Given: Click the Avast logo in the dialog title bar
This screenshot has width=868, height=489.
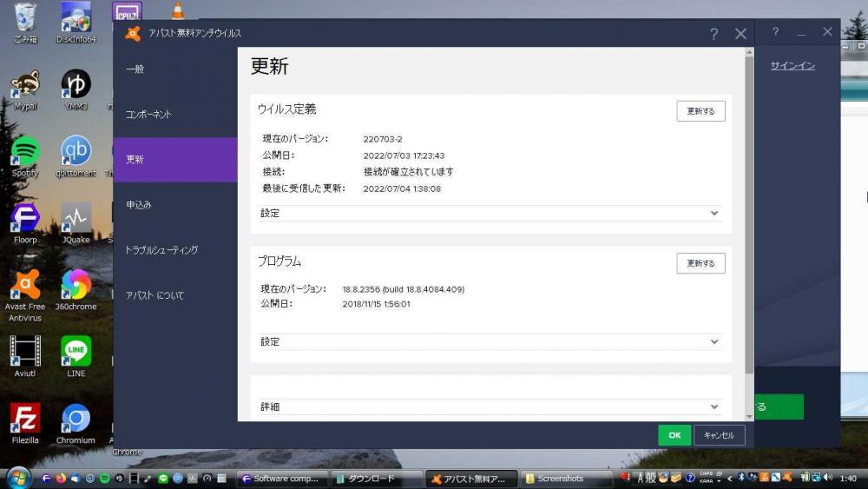Looking at the screenshot, I should pyautogui.click(x=133, y=33).
